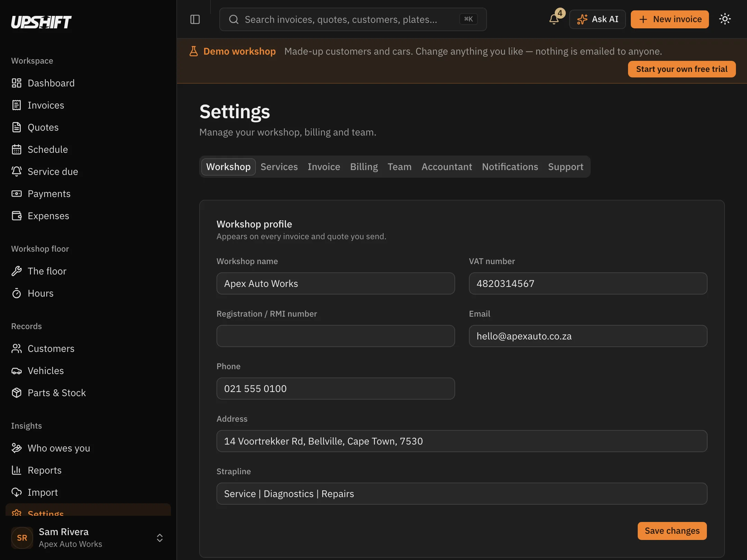The image size is (747, 560).
Task: Click the Import cloud icon
Action: [17, 492]
